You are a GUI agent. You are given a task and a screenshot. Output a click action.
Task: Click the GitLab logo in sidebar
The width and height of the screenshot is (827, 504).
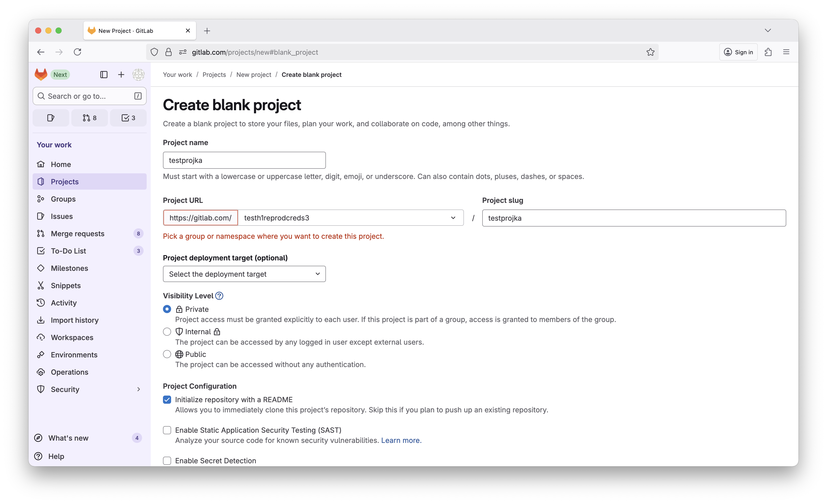[41, 75]
